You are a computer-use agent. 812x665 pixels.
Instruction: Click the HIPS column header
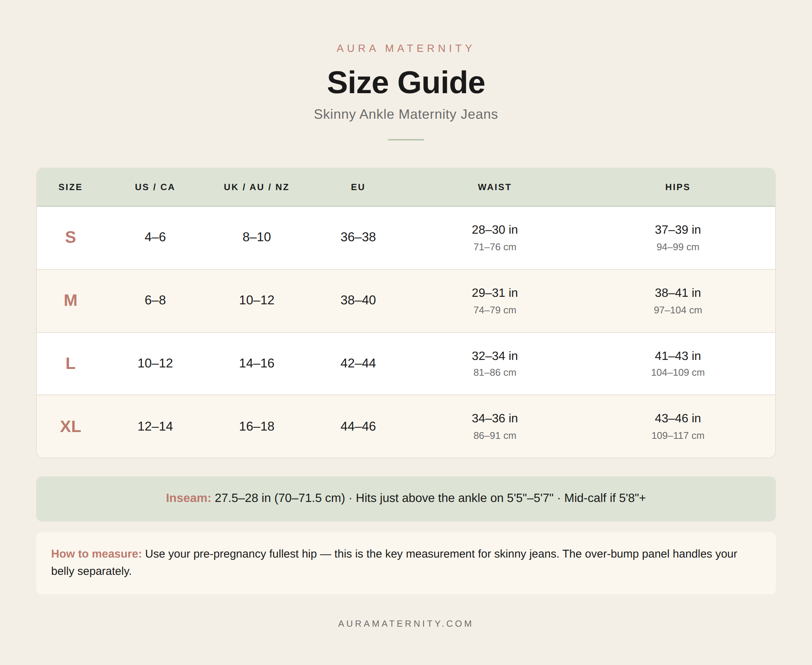point(677,187)
